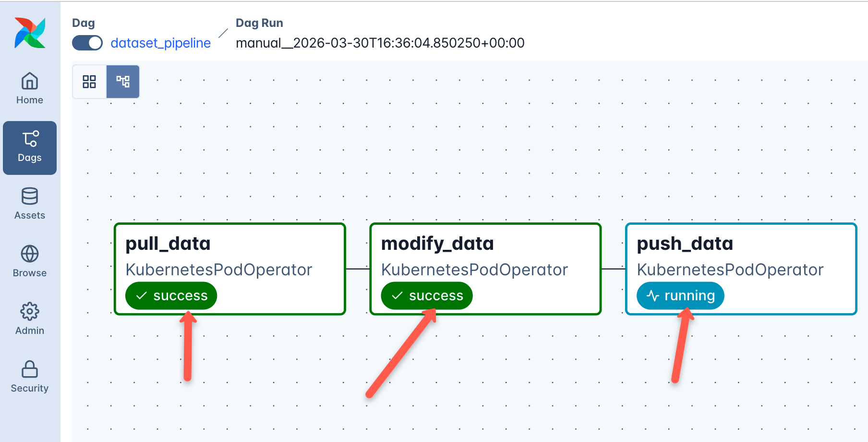868x442 pixels.
Task: Select the pull_data task node
Action: point(230,269)
